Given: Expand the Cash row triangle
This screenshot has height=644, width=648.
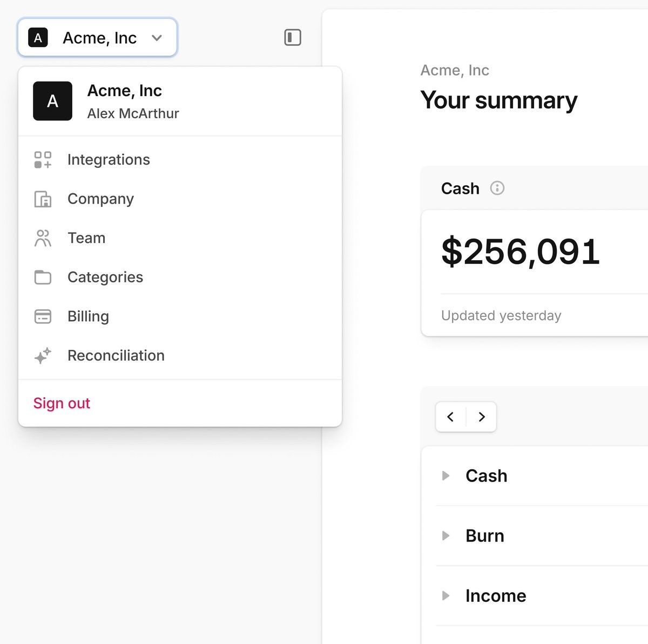Looking at the screenshot, I should [446, 476].
